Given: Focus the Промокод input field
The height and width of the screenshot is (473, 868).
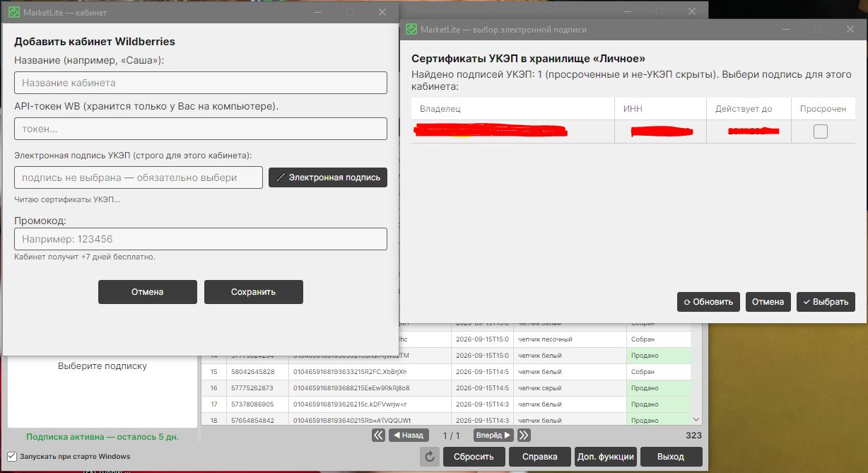Looking at the screenshot, I should [x=201, y=239].
